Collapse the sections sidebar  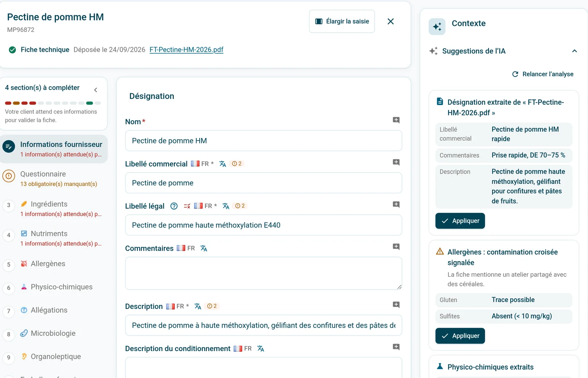96,90
